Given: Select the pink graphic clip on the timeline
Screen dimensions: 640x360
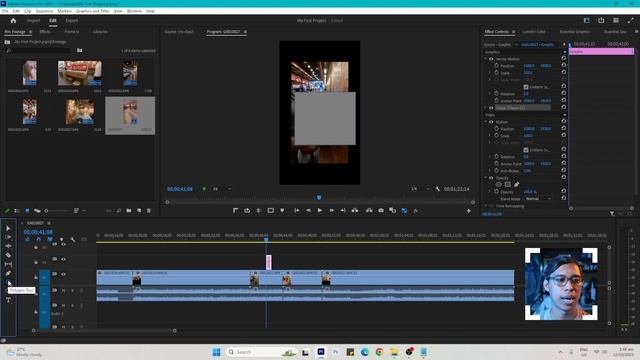Looking at the screenshot, I should [x=269, y=262].
